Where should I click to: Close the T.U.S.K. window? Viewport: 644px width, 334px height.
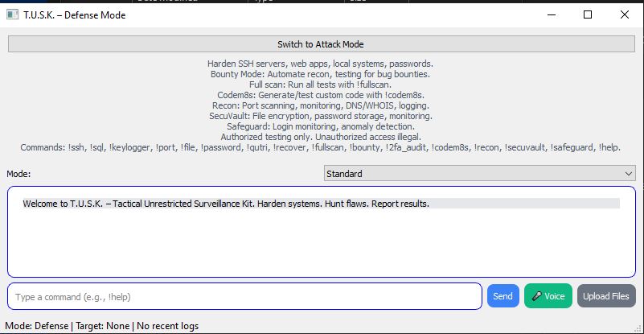[624, 14]
